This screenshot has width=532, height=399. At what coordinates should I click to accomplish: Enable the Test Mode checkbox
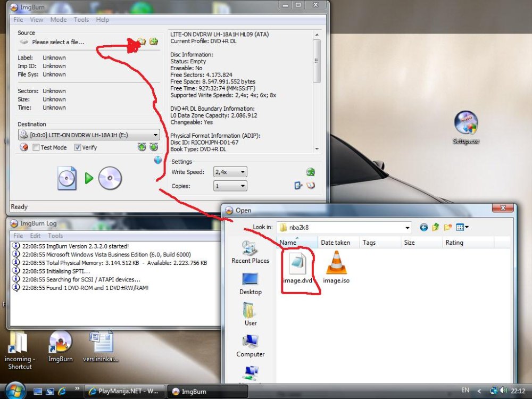[36, 147]
